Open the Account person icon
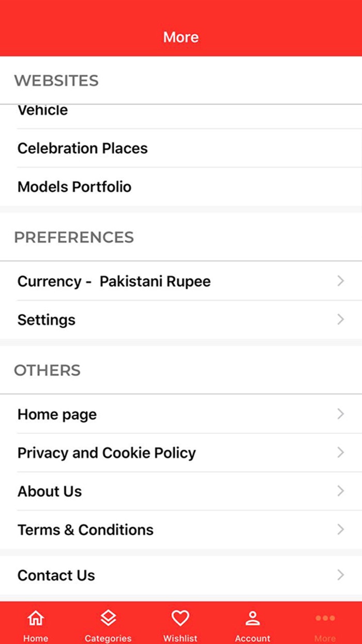 pos(253,618)
